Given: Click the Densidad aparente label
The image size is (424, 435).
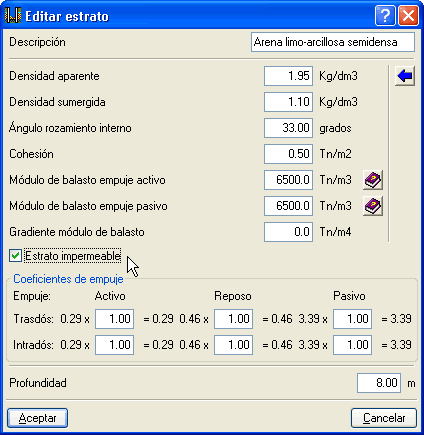Looking at the screenshot, I should [54, 76].
